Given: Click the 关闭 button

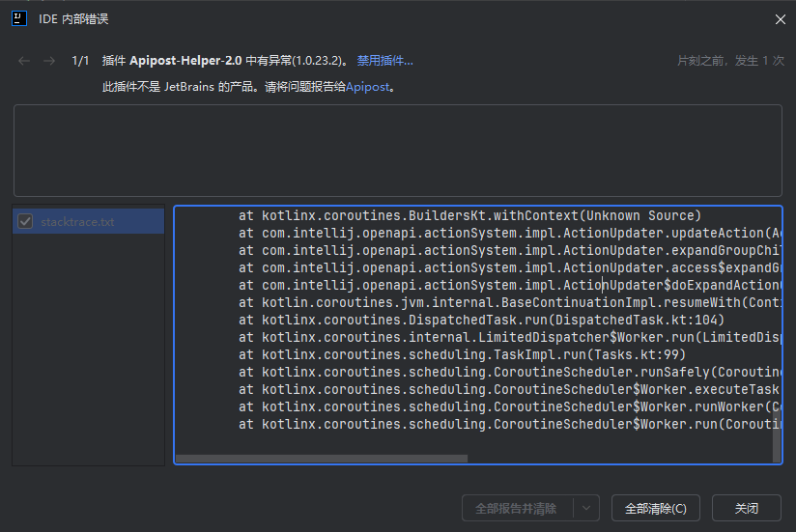Looking at the screenshot, I should tap(746, 508).
